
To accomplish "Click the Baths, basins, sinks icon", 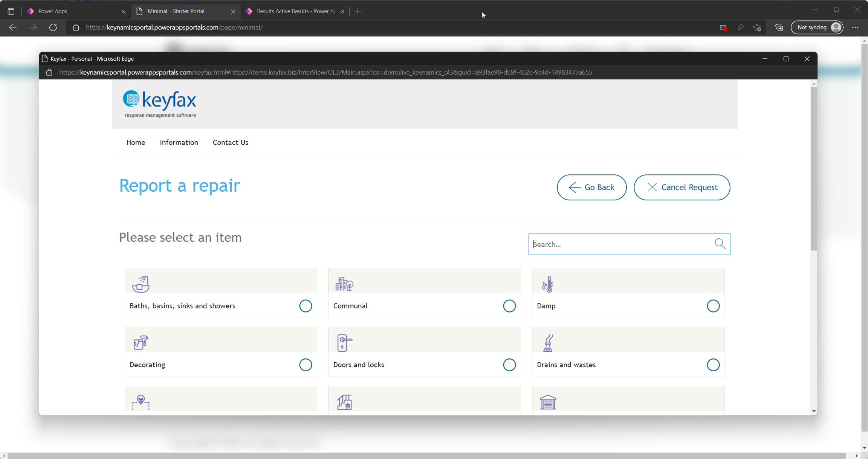I will tap(141, 284).
